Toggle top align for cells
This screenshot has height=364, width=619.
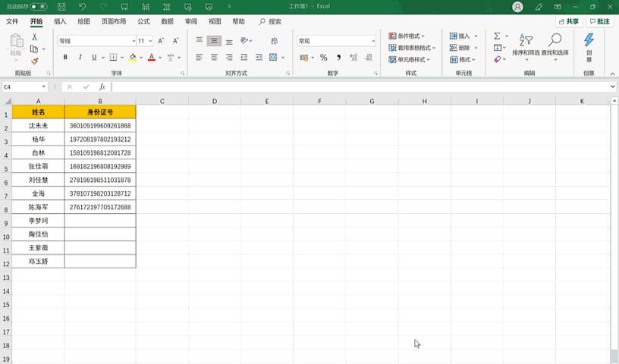tap(199, 40)
